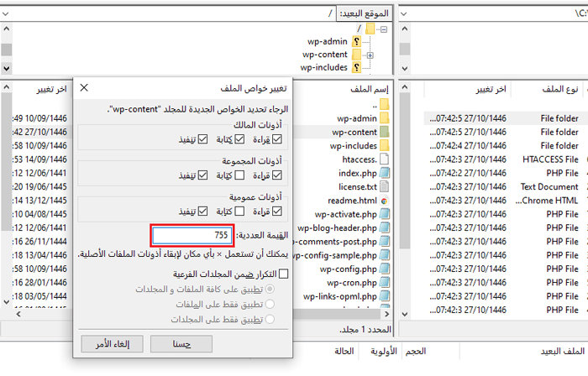Click local file list scroll down arrow
This screenshot has height=376, width=588.
tap(405, 314)
